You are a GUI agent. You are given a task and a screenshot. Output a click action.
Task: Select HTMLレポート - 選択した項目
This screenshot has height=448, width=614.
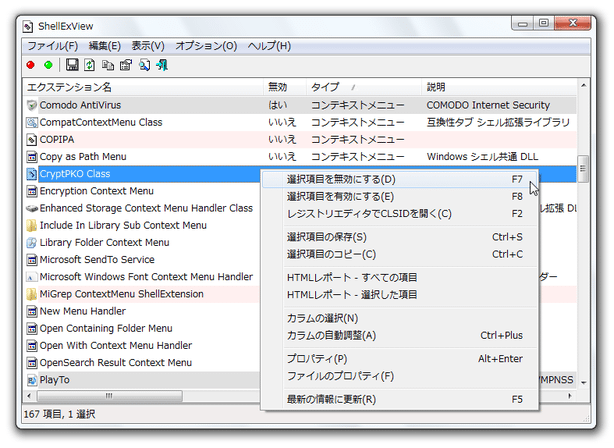point(399,295)
